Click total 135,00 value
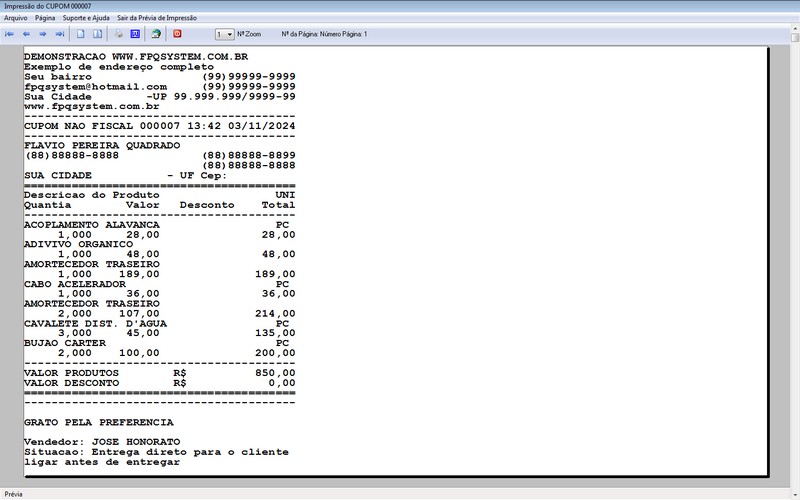The width and height of the screenshot is (800, 500). click(276, 333)
